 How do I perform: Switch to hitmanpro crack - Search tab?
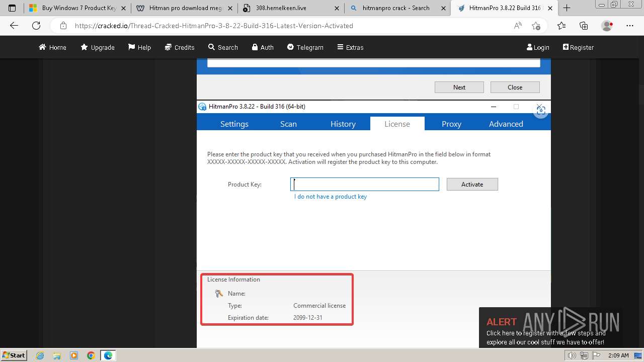click(398, 8)
